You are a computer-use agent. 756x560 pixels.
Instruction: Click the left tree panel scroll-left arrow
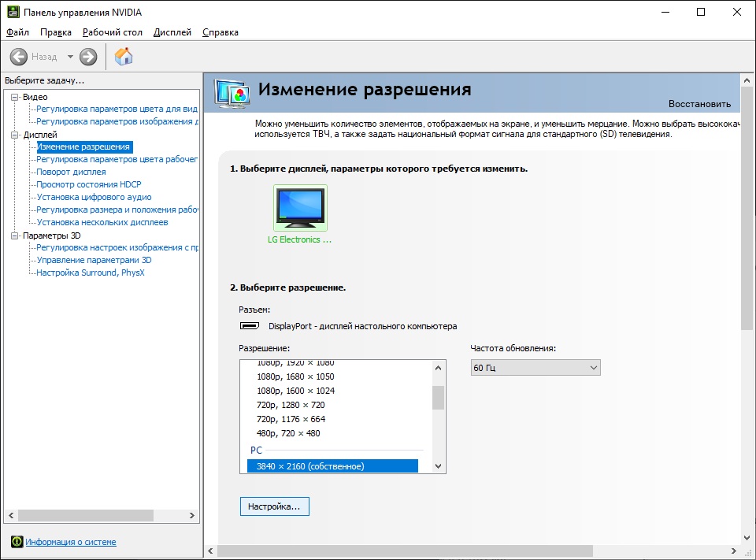(11, 515)
